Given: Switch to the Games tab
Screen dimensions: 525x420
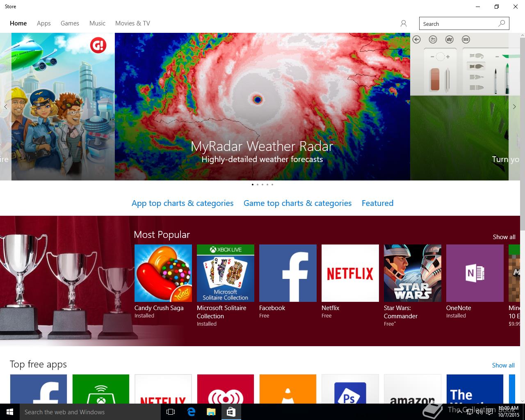Looking at the screenshot, I should [x=70, y=23].
